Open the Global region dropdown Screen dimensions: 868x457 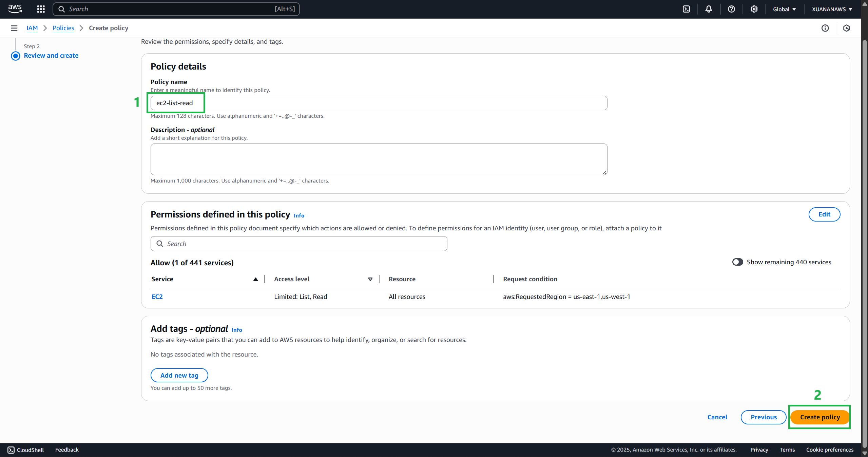(784, 9)
